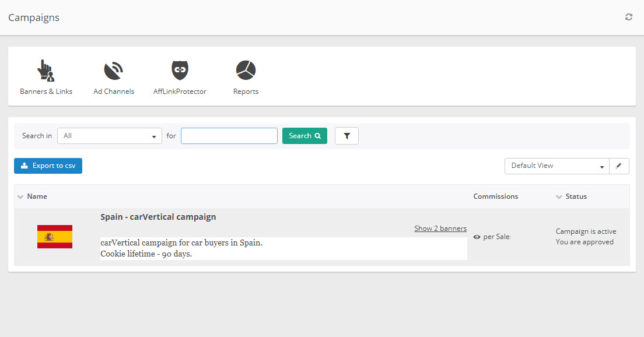Viewport: 644px width, 337px height.
Task: Expand the 'Search in' All dropdown
Action: click(110, 136)
